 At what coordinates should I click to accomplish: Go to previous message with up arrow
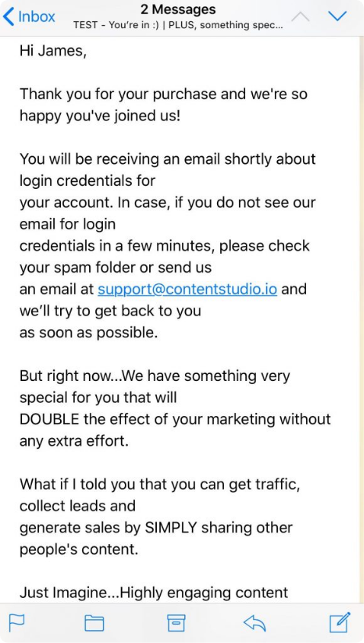tap(300, 17)
